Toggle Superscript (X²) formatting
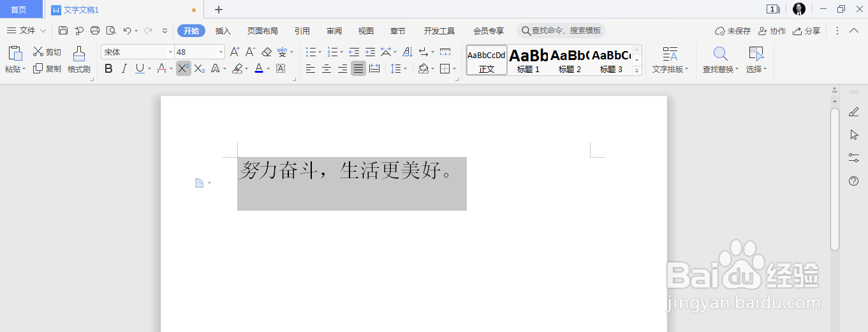This screenshot has width=868, height=332. [184, 69]
